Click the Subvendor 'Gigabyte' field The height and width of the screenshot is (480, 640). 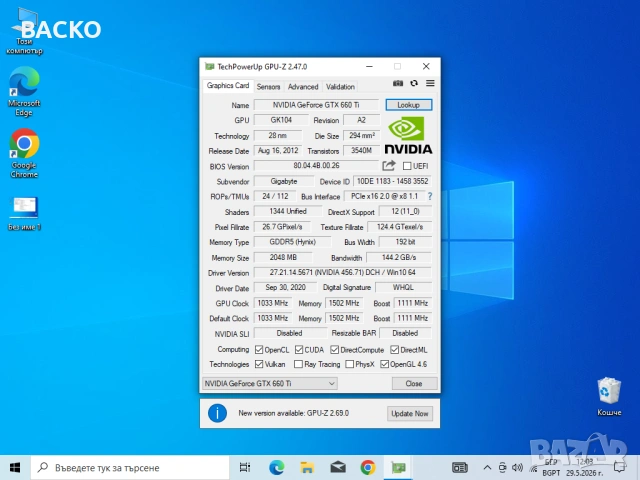click(284, 181)
